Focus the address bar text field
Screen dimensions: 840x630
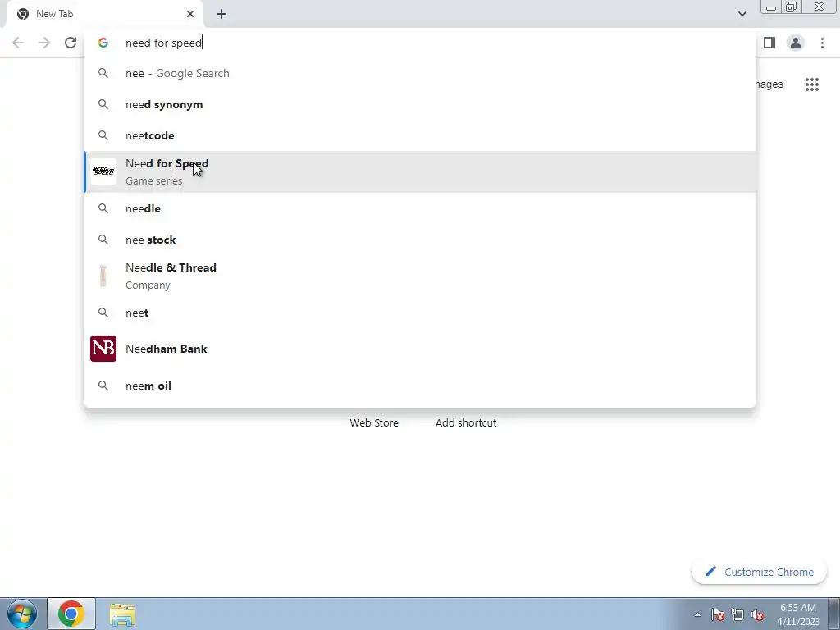point(420,43)
